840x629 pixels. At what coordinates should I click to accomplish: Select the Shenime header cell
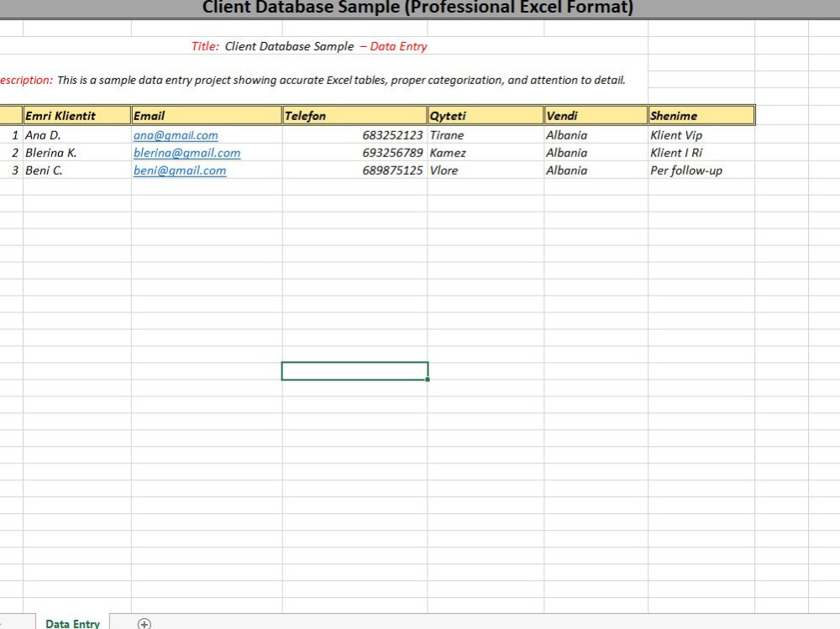point(701,116)
